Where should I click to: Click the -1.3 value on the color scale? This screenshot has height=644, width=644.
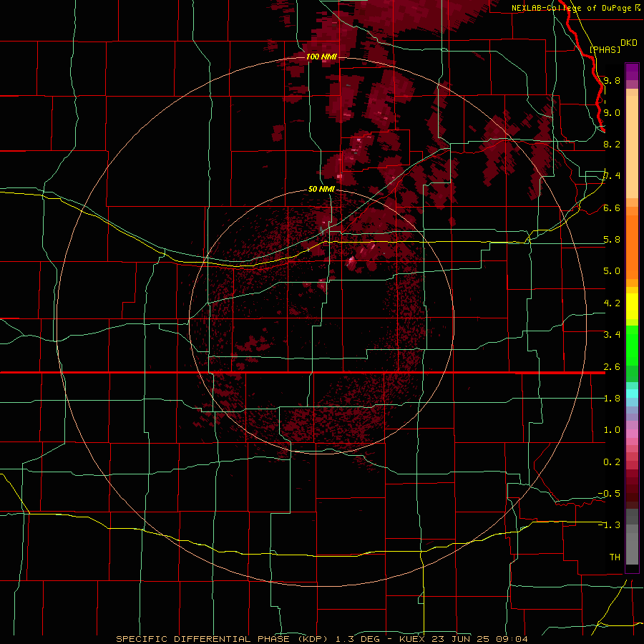pyautogui.click(x=610, y=525)
